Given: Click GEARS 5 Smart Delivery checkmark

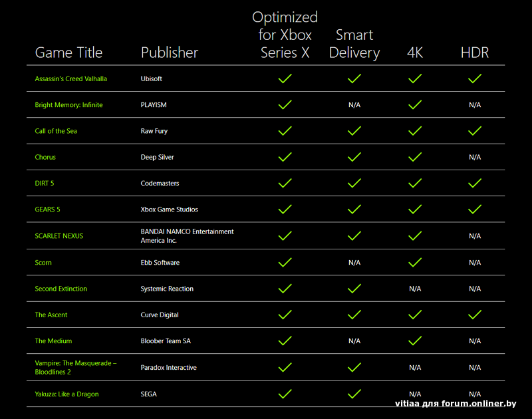Looking at the screenshot, I should coord(354,209).
